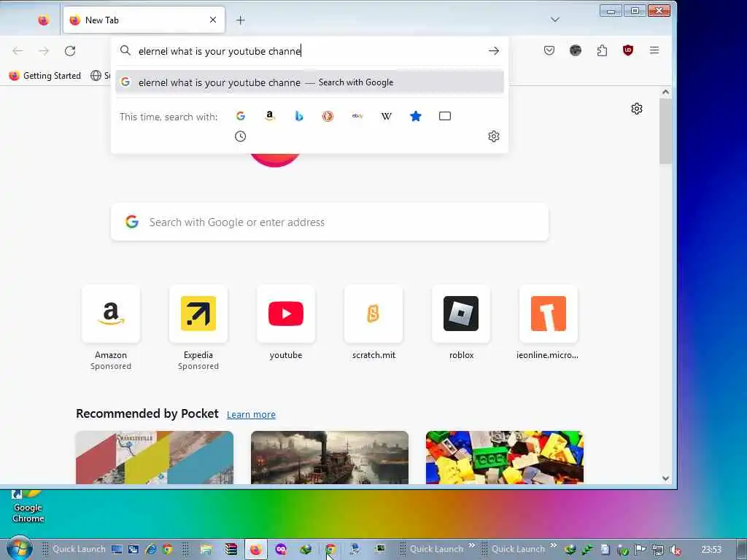Switch to the pinned Firefox tab

click(x=43, y=20)
